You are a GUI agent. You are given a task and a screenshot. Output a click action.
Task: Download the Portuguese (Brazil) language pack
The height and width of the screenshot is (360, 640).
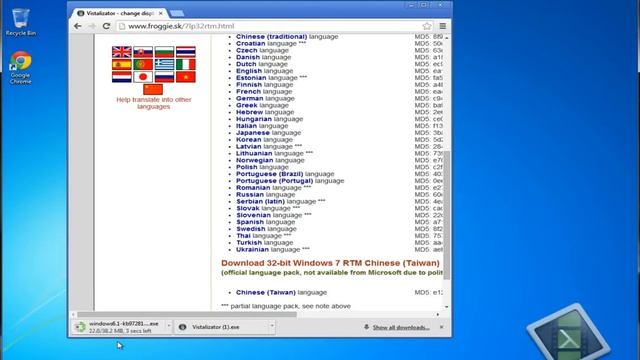[269, 174]
